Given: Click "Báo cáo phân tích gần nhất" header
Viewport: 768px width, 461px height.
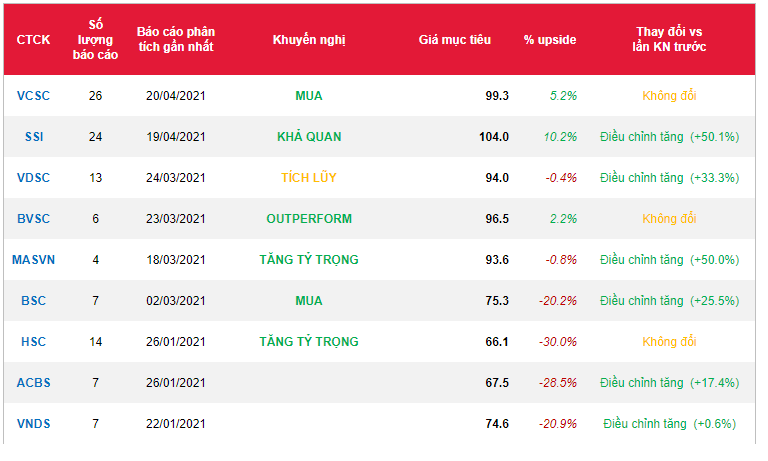Looking at the screenshot, I should (x=176, y=39).
